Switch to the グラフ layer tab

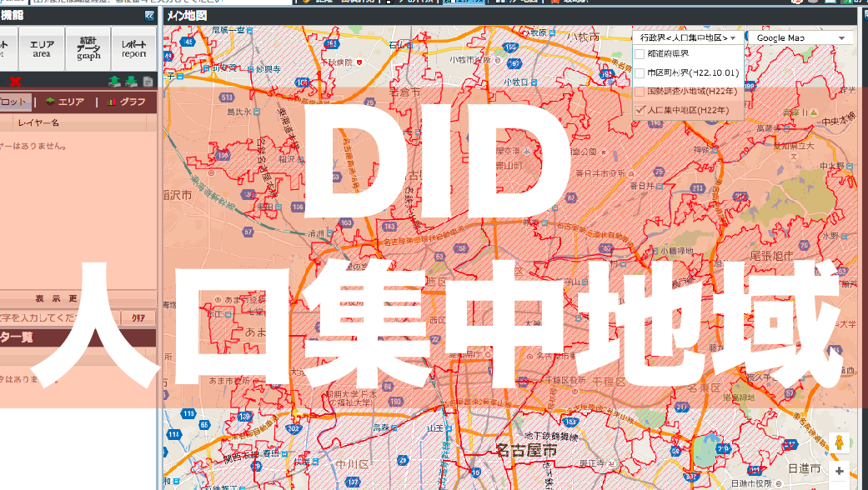[126, 102]
